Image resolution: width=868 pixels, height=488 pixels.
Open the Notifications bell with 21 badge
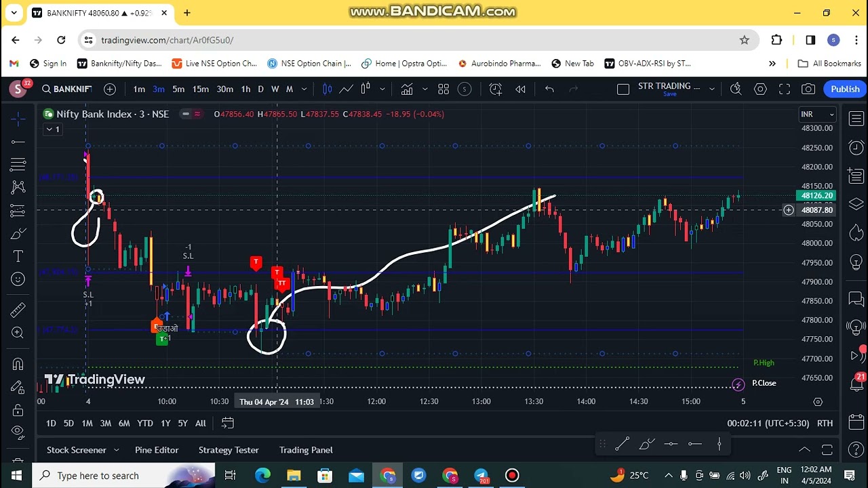point(856,384)
